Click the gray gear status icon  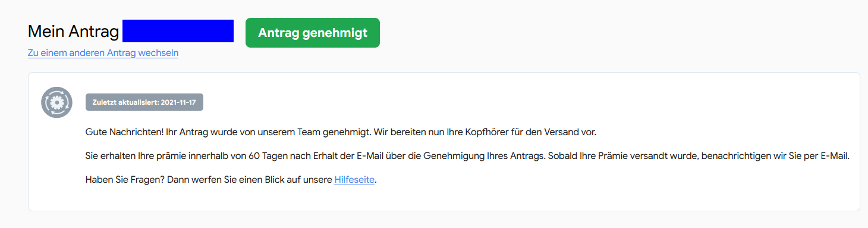coord(56,102)
